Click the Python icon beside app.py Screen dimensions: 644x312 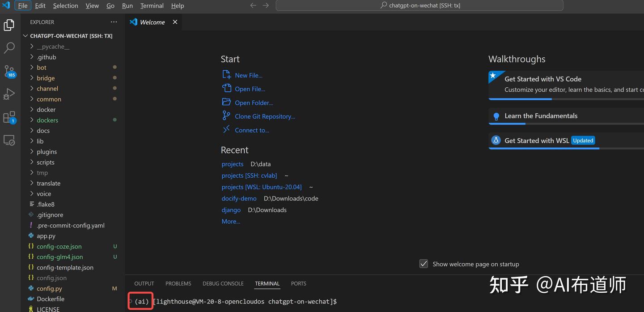coord(31,235)
